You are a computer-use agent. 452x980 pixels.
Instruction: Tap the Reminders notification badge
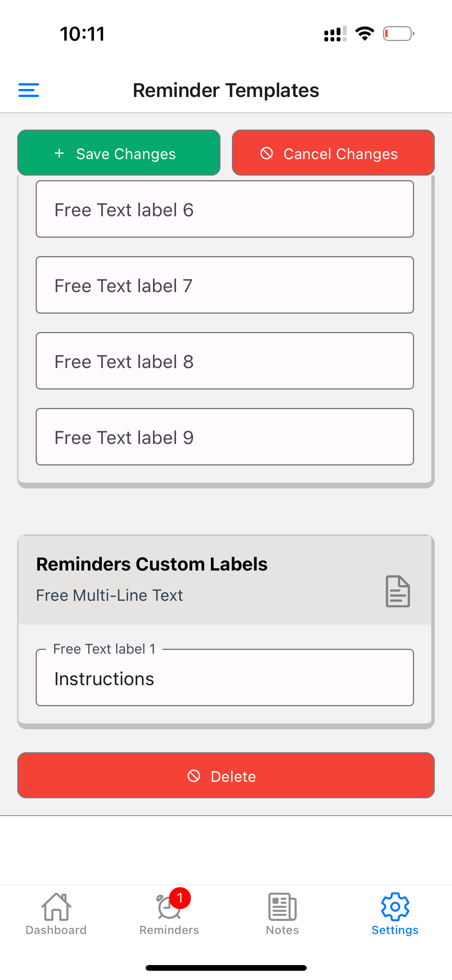pos(180,898)
